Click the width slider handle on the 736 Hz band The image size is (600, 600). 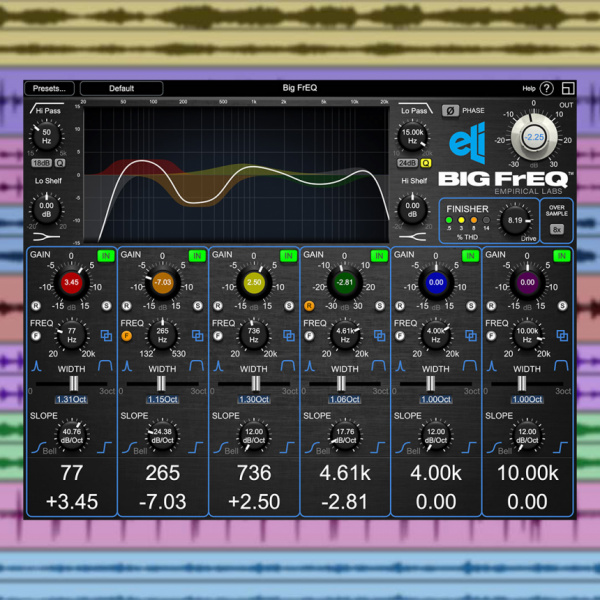click(x=256, y=383)
